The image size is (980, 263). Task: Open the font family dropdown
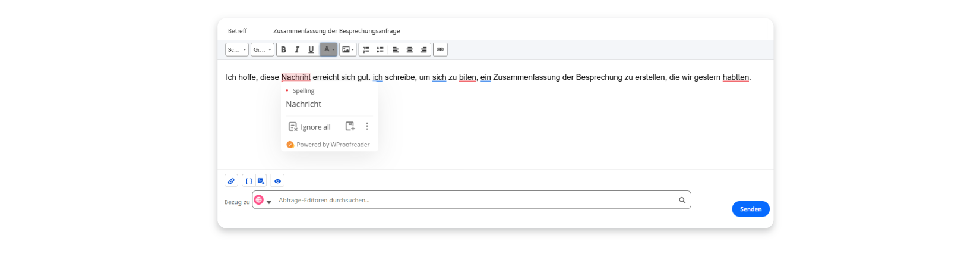coord(237,50)
